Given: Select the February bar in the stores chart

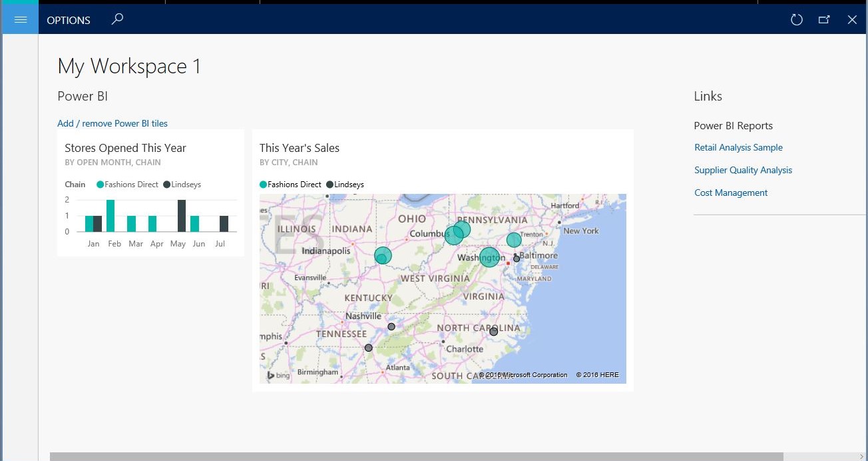Looking at the screenshot, I should click(110, 216).
